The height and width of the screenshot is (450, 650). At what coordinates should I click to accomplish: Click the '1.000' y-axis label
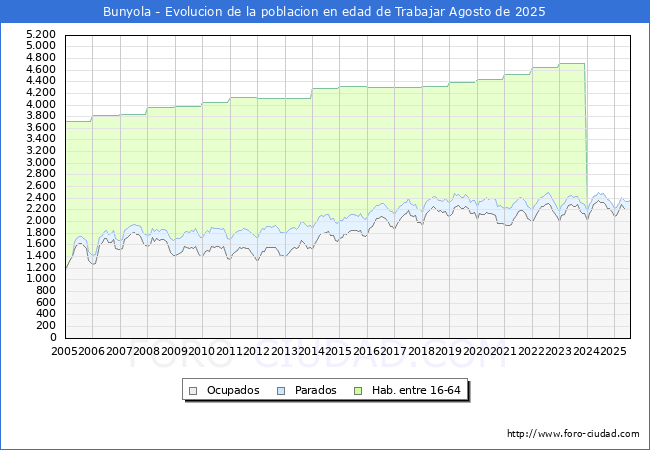[x=41, y=279]
